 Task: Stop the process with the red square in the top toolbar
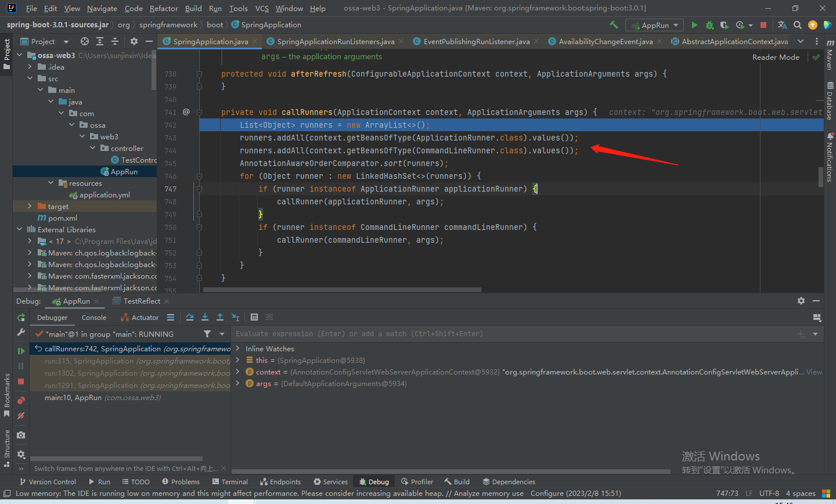click(763, 25)
